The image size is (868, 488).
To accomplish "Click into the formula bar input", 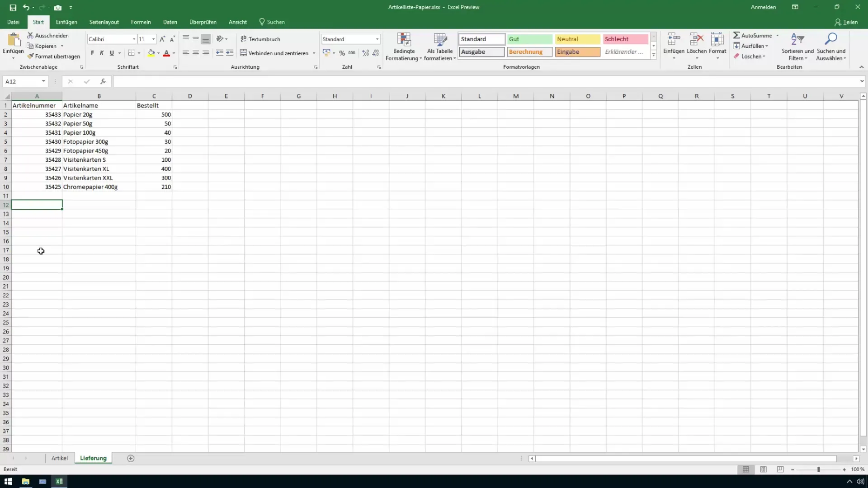I will click(486, 81).
